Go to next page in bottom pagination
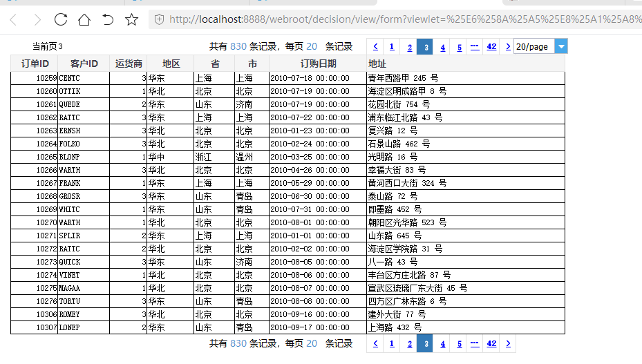The image size is (642, 364). [508, 344]
